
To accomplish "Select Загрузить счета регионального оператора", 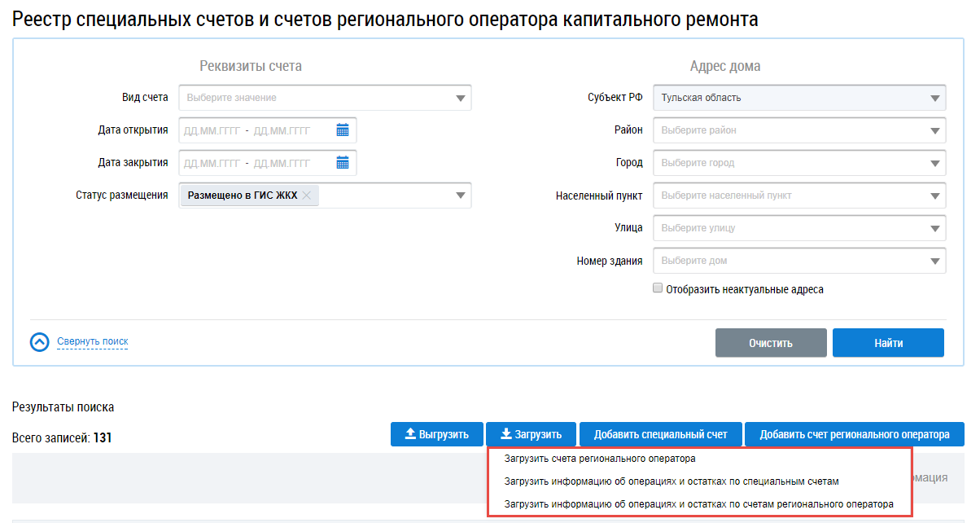I will 600,459.
